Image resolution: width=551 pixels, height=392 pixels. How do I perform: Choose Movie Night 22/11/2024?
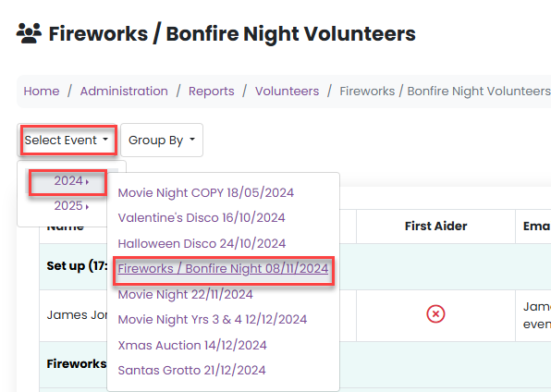(x=185, y=294)
